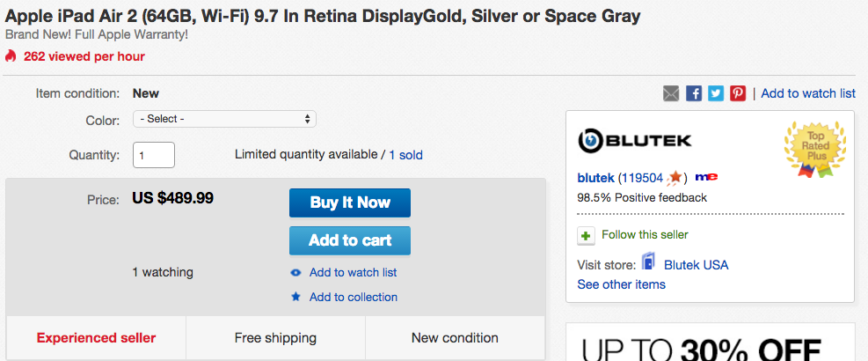Image resolution: width=868 pixels, height=361 pixels.
Task: Click See other items link
Action: (621, 284)
